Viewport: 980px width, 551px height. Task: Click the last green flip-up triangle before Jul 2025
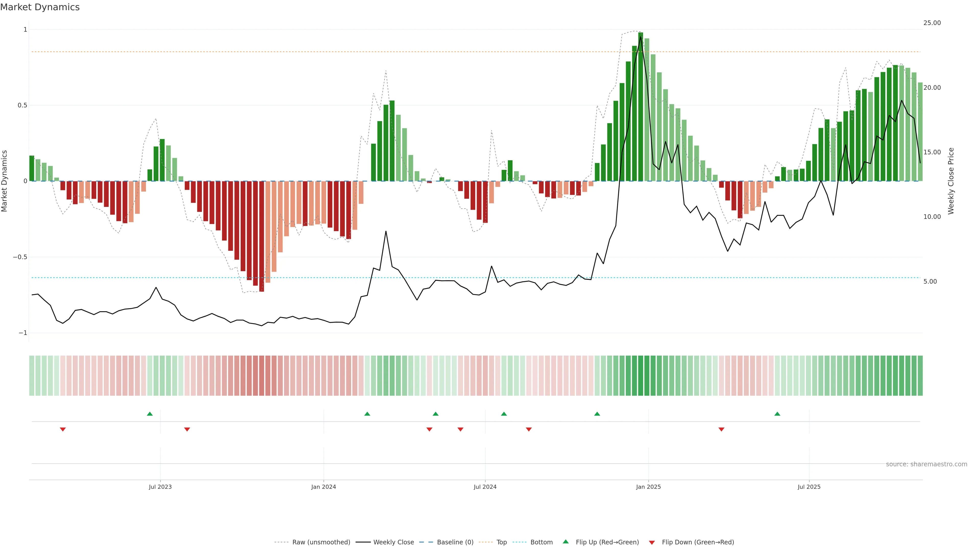(777, 414)
